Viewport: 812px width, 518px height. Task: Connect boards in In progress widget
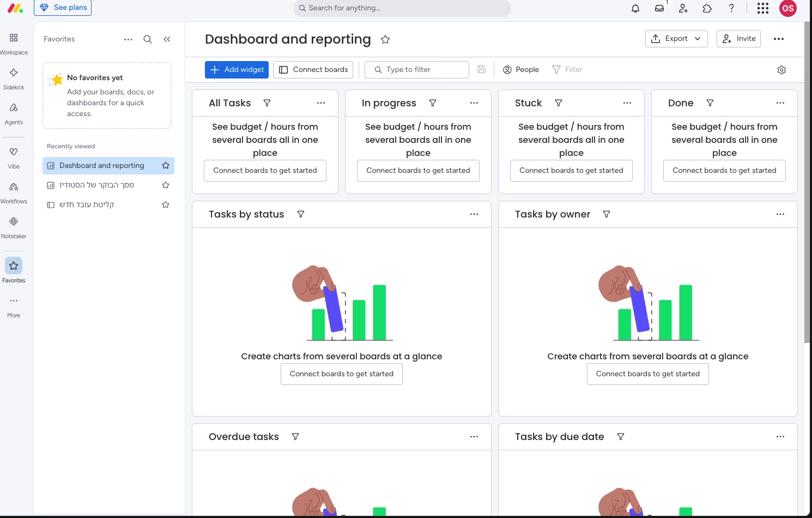tap(418, 171)
